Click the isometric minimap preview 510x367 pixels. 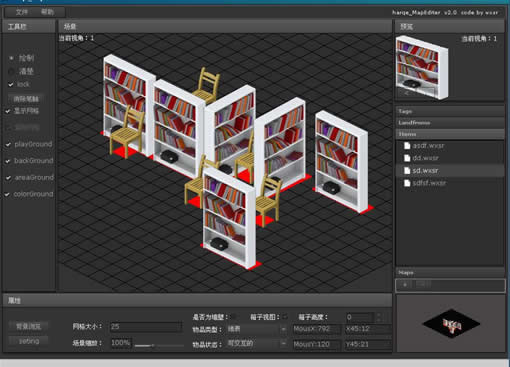451,323
